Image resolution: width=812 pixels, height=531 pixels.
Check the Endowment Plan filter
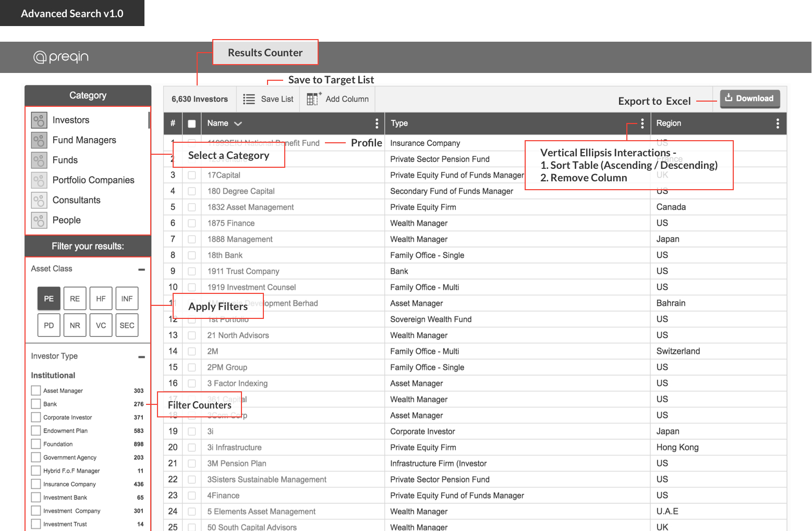click(x=36, y=430)
